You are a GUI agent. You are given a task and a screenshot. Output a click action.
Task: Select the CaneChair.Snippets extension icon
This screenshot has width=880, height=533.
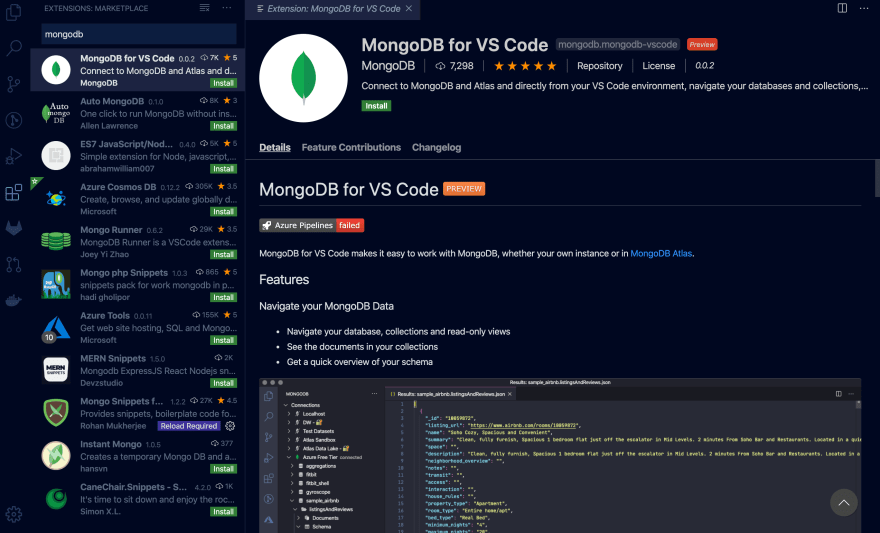click(x=56, y=498)
